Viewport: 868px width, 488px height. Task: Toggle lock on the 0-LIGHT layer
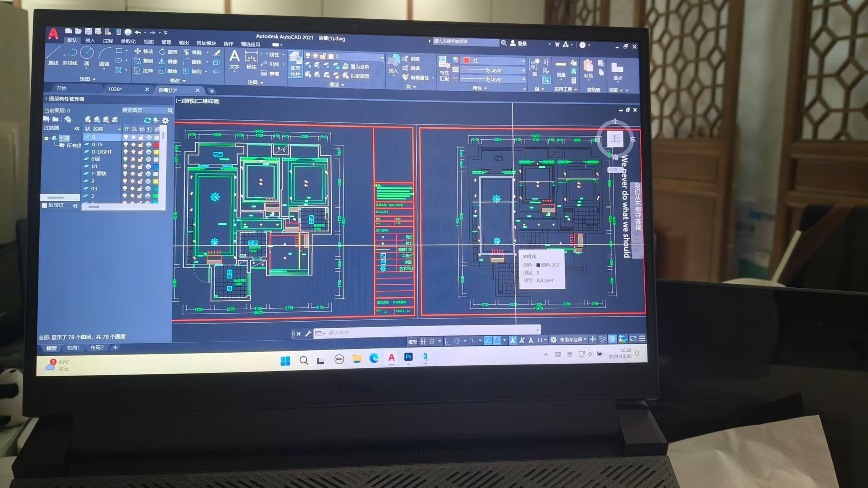141,152
